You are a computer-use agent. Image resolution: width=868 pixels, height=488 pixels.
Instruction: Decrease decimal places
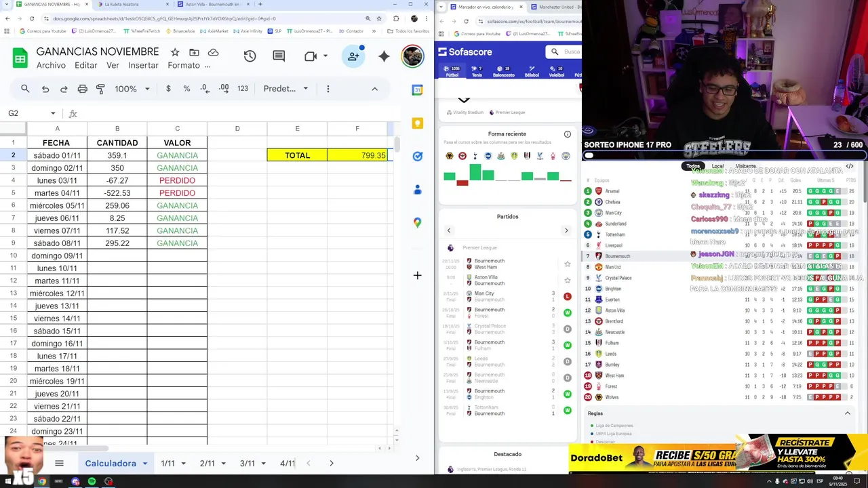pyautogui.click(x=205, y=89)
